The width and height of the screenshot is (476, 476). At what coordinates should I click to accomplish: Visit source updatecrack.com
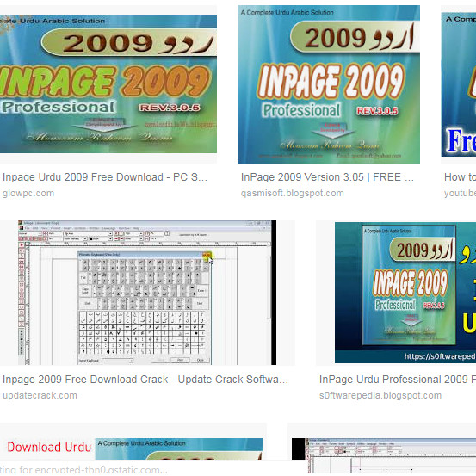click(x=40, y=395)
